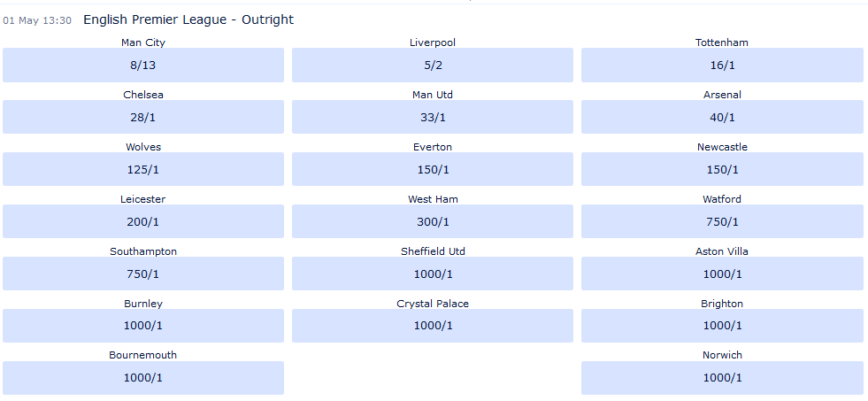868x401 pixels.
Task: Select Burnley 1000/1 outright odds
Action: tap(143, 326)
